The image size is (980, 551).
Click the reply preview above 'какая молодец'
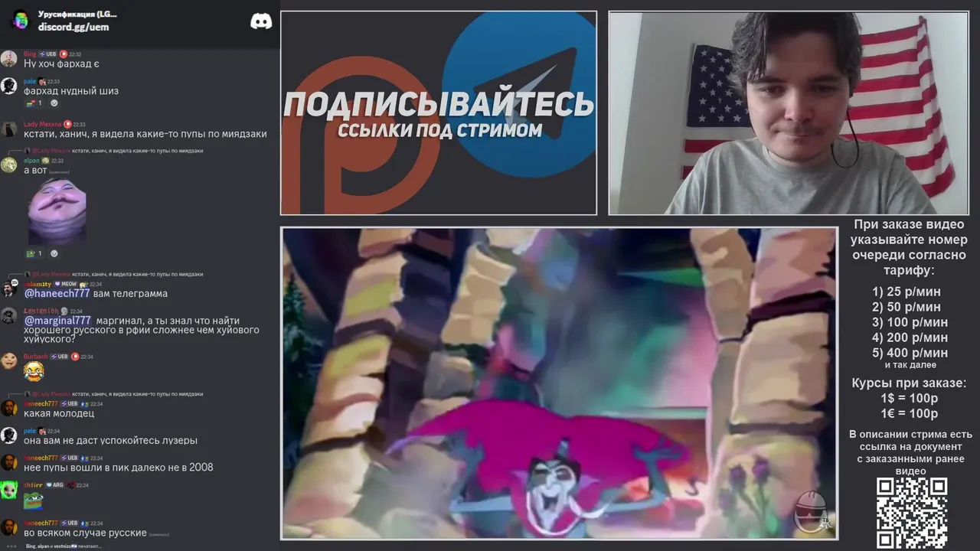114,394
